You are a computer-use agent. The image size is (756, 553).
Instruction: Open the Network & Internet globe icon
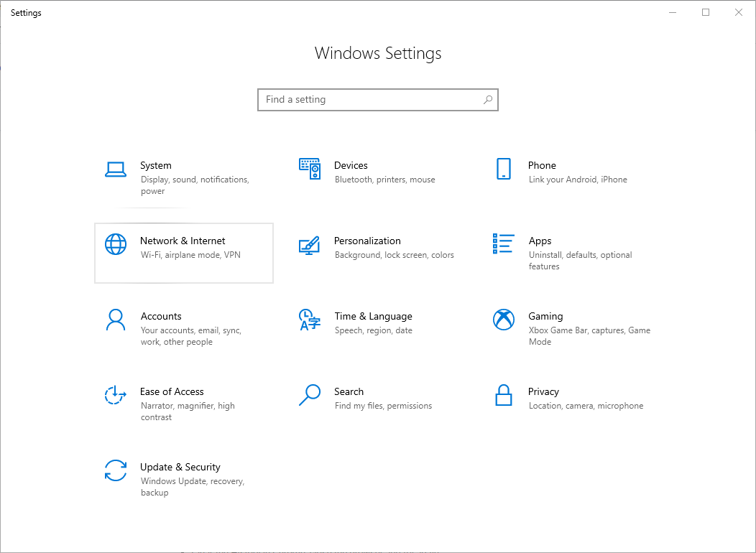point(116,244)
